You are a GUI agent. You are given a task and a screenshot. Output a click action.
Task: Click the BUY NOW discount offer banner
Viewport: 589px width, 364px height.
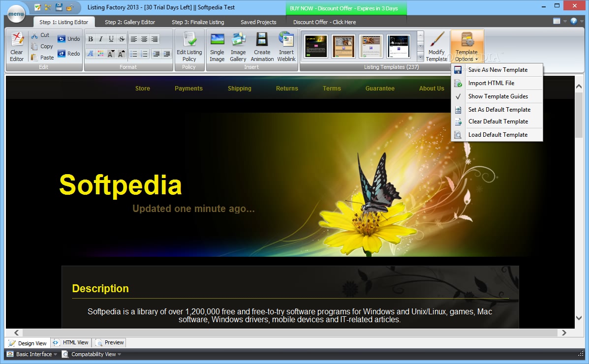346,8
